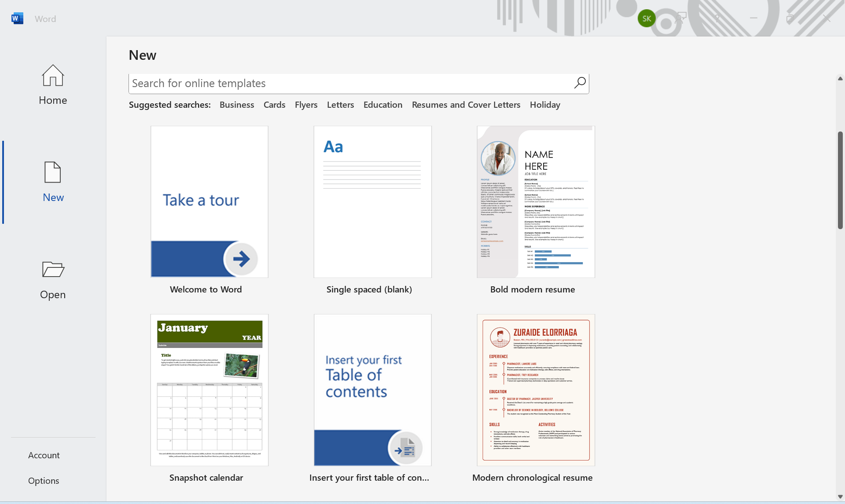The height and width of the screenshot is (504, 845).
Task: Open Account settings page
Action: point(44,455)
